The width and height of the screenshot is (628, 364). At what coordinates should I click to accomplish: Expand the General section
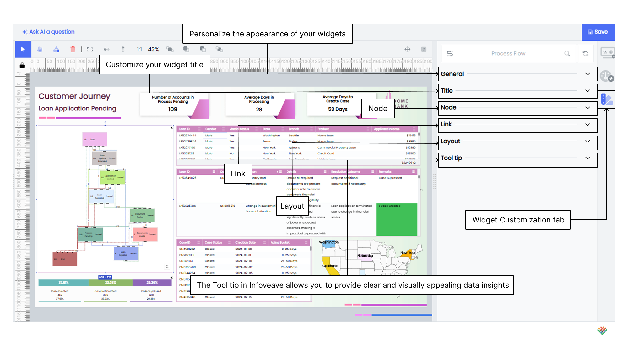[x=517, y=74]
